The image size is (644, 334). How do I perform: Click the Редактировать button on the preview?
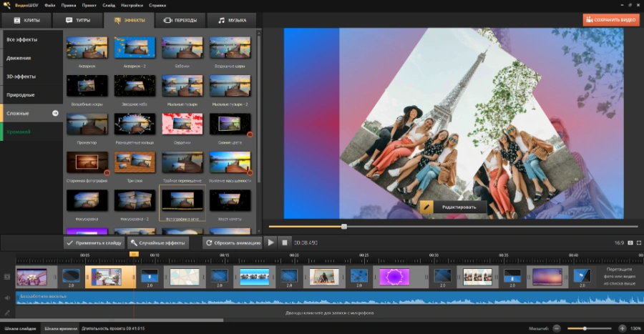[454, 207]
